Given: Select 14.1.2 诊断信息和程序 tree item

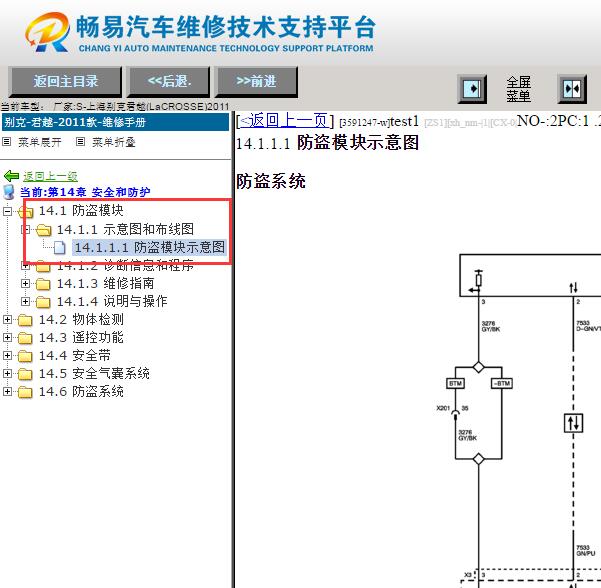Looking at the screenshot, I should click(x=125, y=265).
